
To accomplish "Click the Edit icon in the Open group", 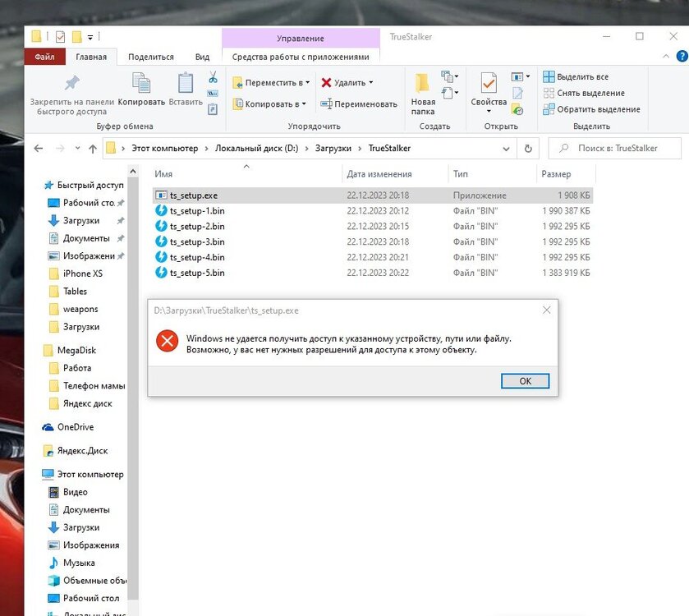I will pos(517,93).
